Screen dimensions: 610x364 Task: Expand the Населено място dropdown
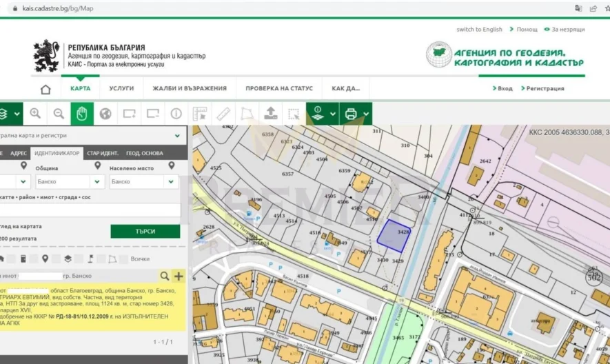(170, 182)
